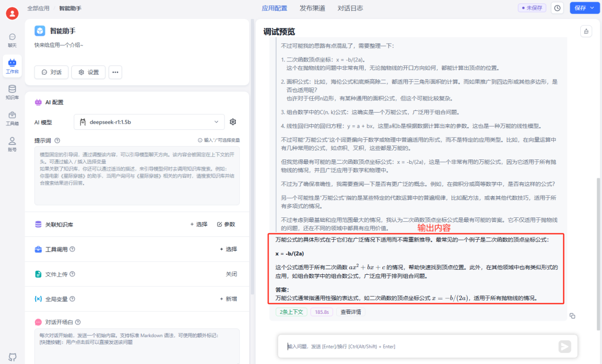Switch to the 发布渠道 tab
Screen dimensions: 602x364
[x=312, y=8]
